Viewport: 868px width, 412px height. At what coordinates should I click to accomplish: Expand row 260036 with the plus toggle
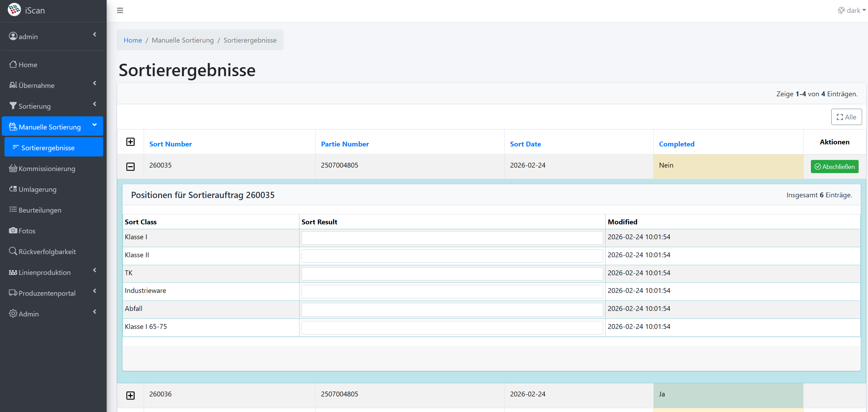click(x=131, y=395)
